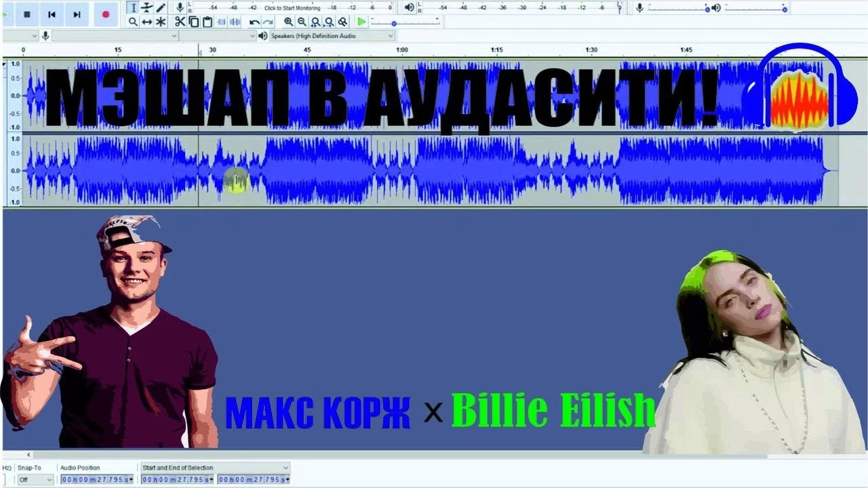
Task: Open the recording channels dropdown
Action: (219, 36)
